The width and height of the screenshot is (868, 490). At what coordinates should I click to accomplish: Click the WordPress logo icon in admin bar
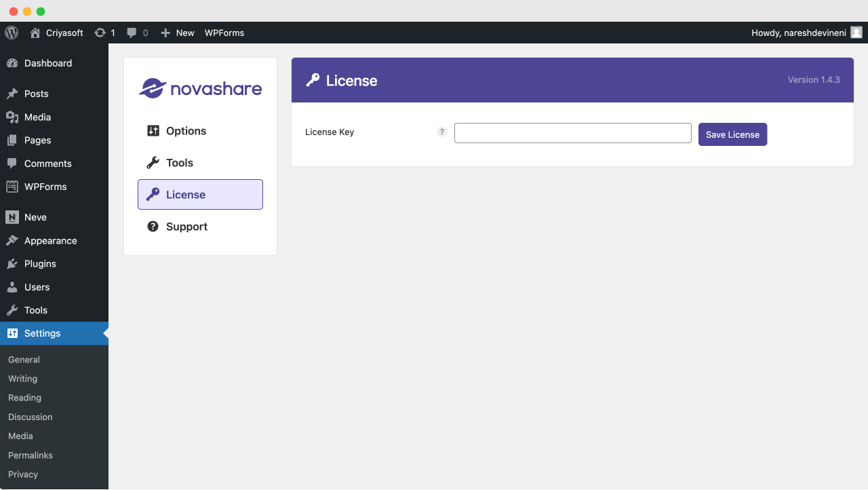click(x=11, y=33)
